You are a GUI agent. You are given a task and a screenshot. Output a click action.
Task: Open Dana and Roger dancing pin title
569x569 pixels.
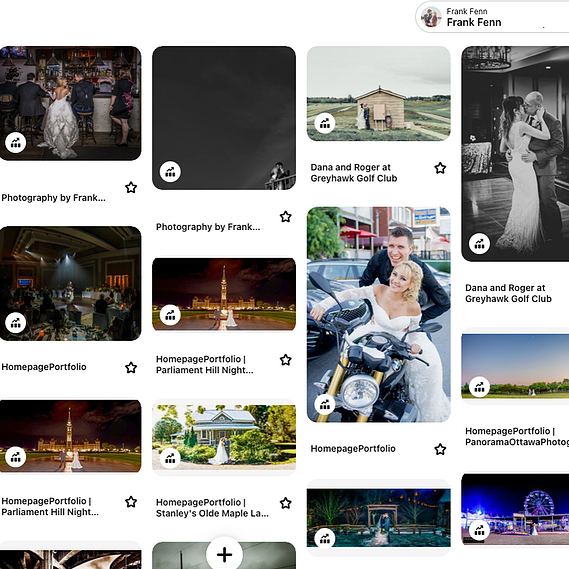[x=508, y=293]
